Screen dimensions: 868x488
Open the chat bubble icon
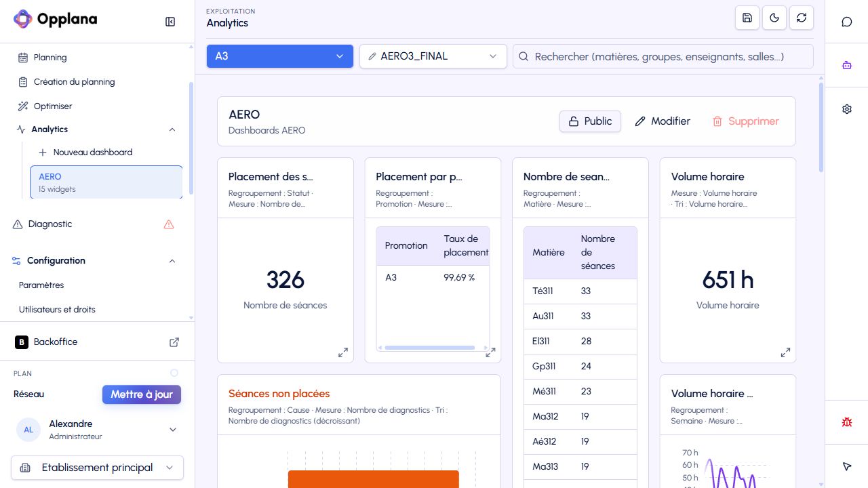click(x=847, y=22)
